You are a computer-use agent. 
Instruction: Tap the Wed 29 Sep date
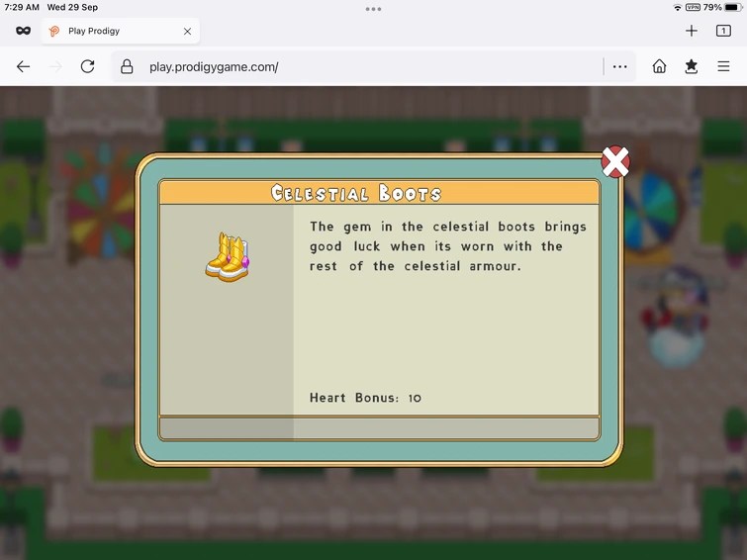click(x=72, y=7)
